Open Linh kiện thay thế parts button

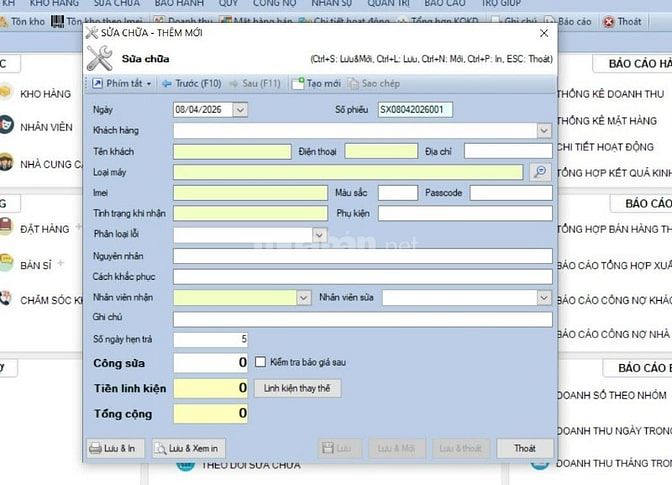(x=297, y=388)
